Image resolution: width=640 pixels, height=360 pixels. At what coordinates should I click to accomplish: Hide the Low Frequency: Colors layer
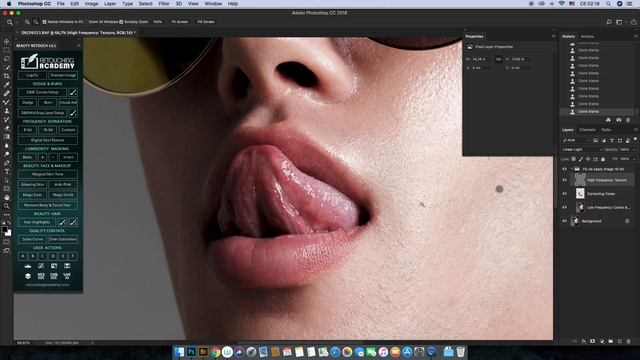tap(565, 207)
